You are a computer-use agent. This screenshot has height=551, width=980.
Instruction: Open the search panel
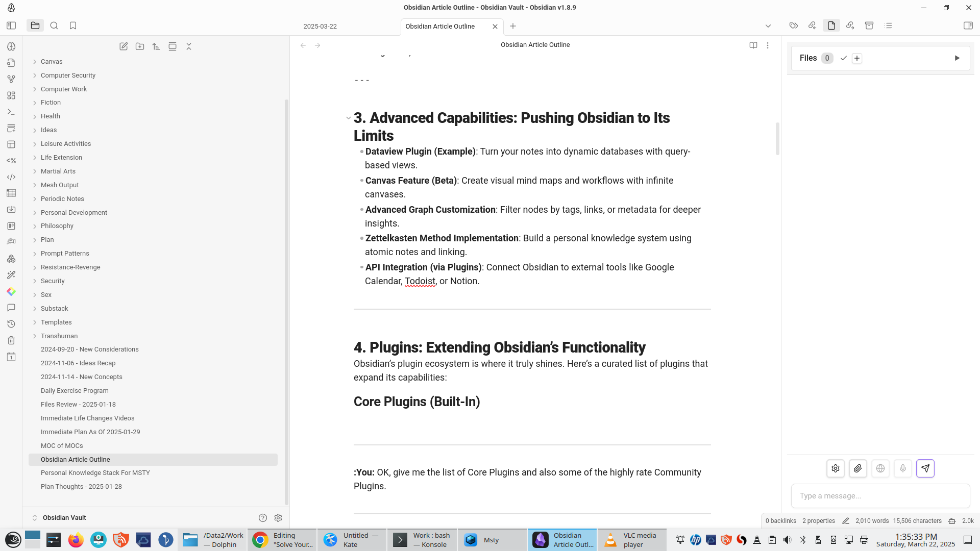pyautogui.click(x=54, y=26)
